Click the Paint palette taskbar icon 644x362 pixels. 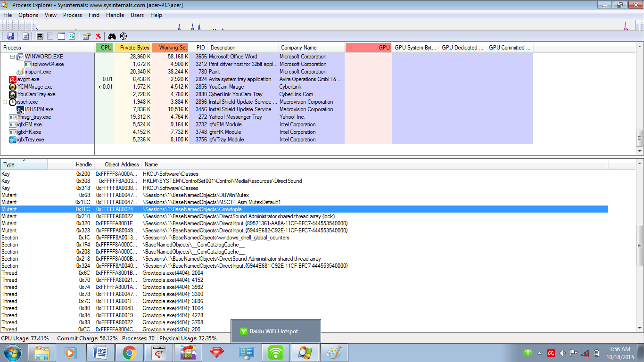click(334, 352)
